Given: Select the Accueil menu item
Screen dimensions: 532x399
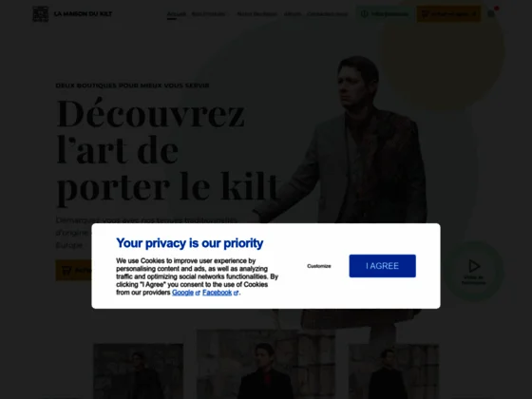Looking at the screenshot, I should coord(177,14).
